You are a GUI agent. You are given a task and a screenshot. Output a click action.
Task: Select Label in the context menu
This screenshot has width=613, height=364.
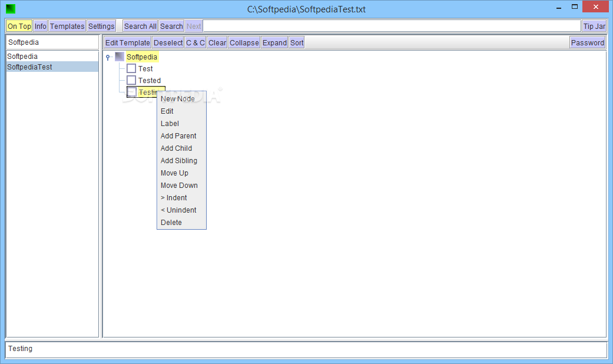coord(181,124)
